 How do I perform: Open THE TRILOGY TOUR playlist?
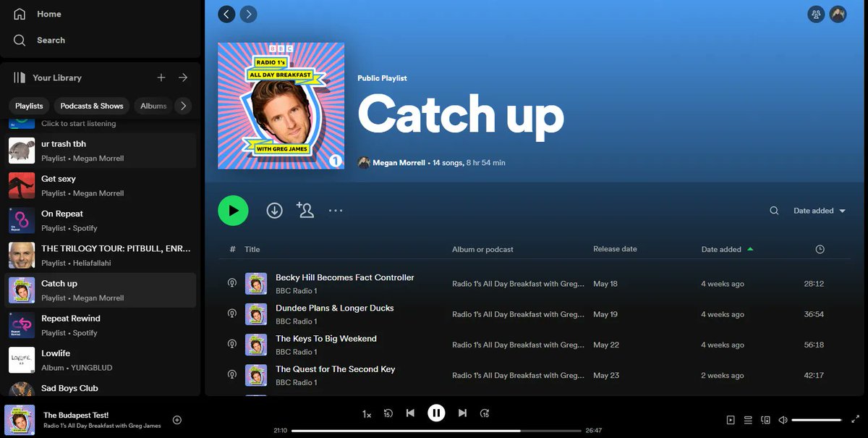[x=101, y=256]
